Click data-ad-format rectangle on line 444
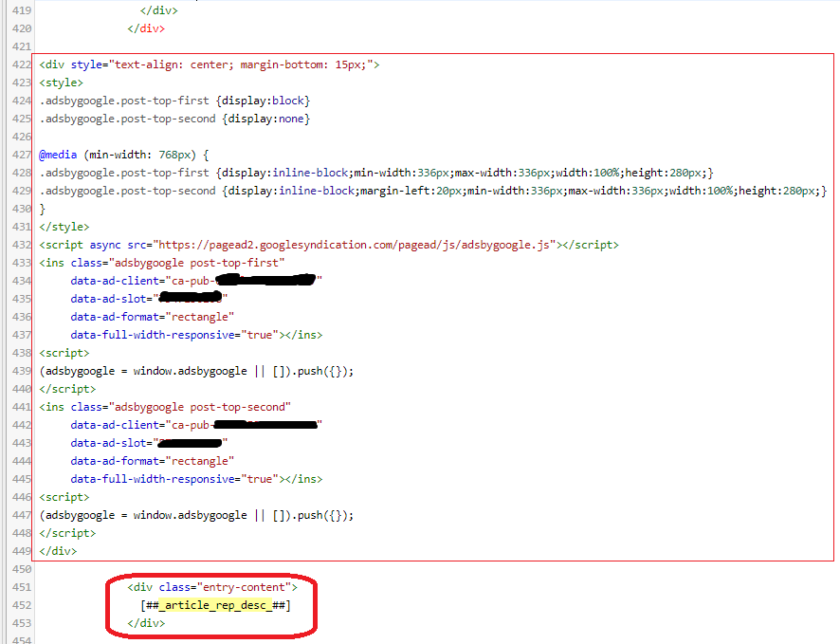The height and width of the screenshot is (644, 840). tap(152, 461)
